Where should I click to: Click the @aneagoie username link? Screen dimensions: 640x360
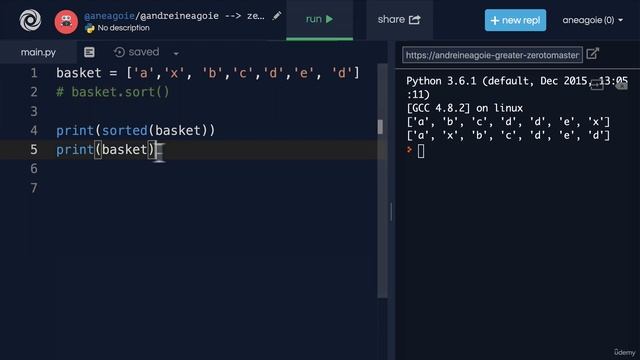point(109,16)
